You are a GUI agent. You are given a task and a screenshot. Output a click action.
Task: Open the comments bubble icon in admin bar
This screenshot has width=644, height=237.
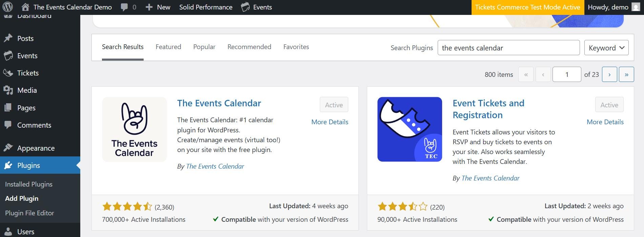124,7
